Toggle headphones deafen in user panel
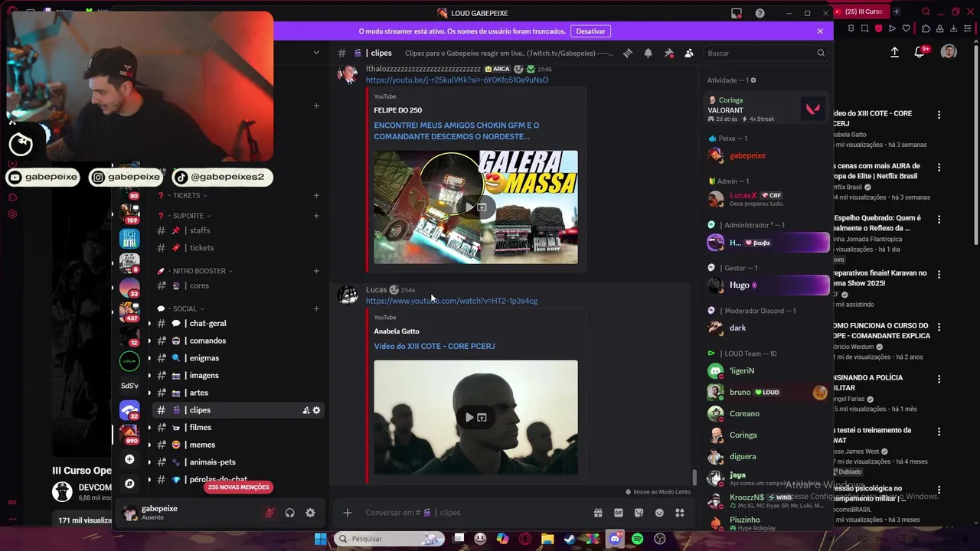 click(x=289, y=513)
